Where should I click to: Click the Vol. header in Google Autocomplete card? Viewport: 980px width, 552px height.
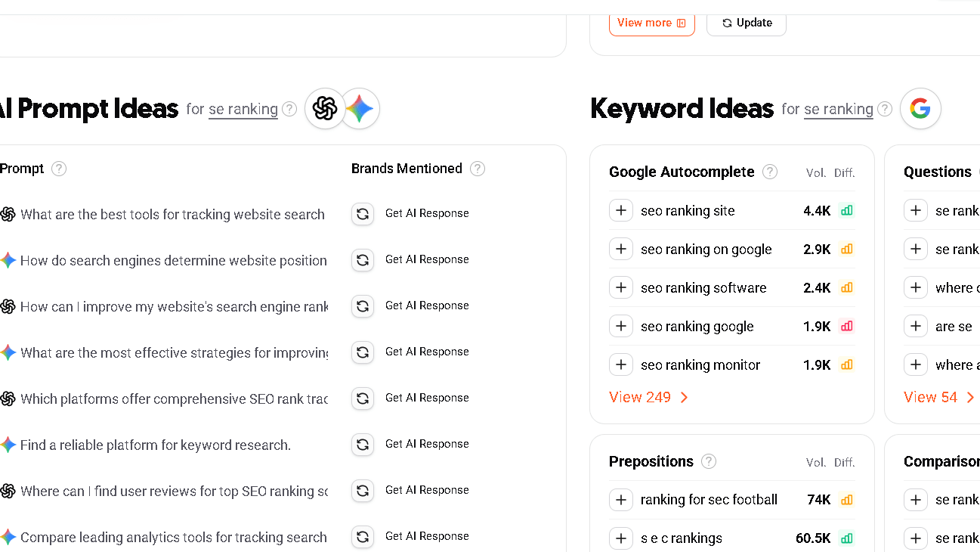point(816,173)
